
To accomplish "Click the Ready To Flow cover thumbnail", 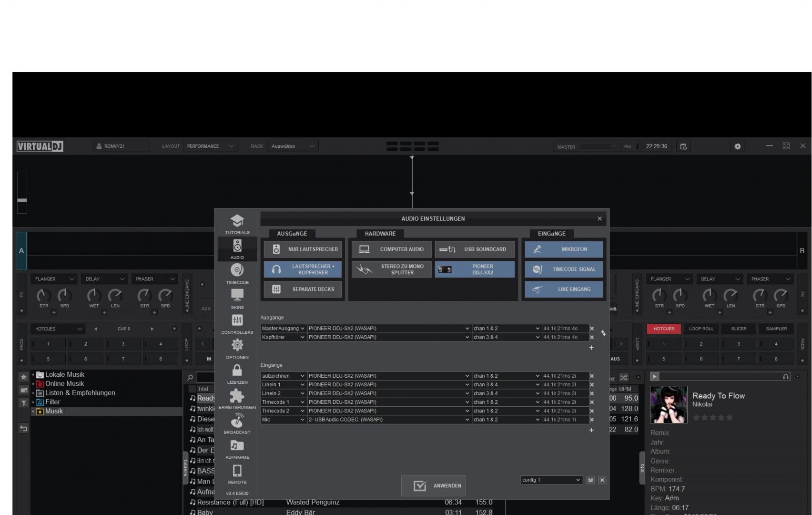I will [x=669, y=405].
